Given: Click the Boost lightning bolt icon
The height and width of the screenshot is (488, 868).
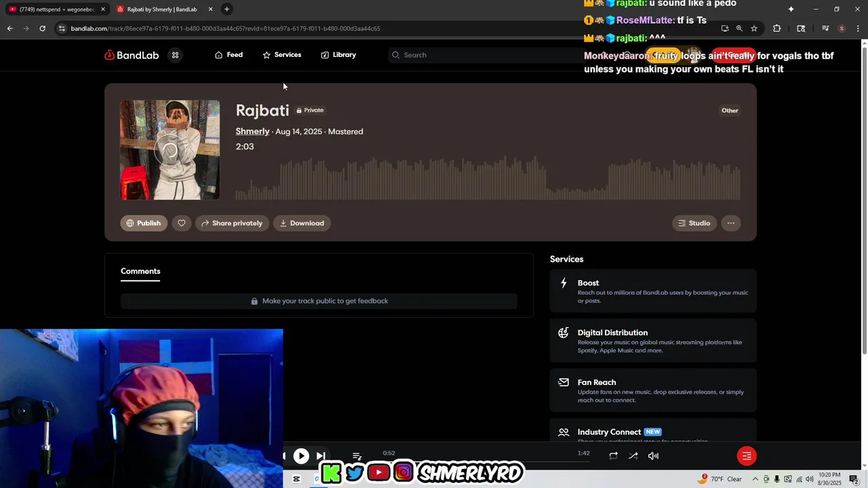Looking at the screenshot, I should point(564,283).
